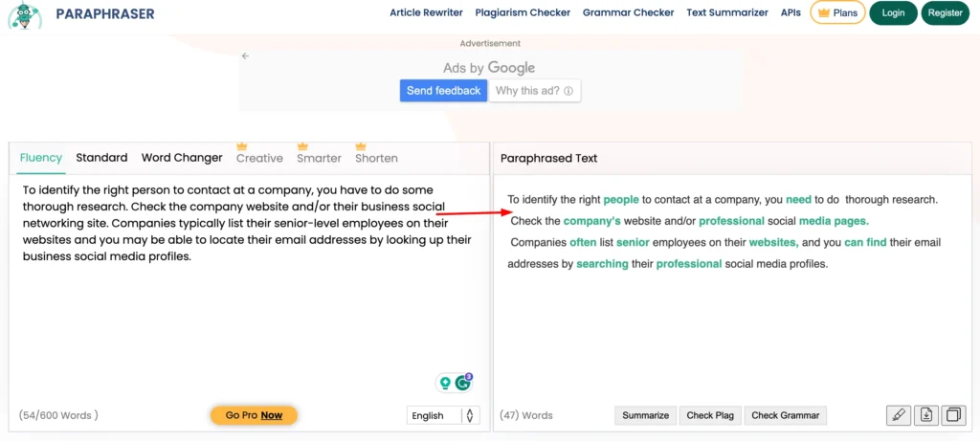
Task: Click the highlighter pen icon below output
Action: [898, 415]
